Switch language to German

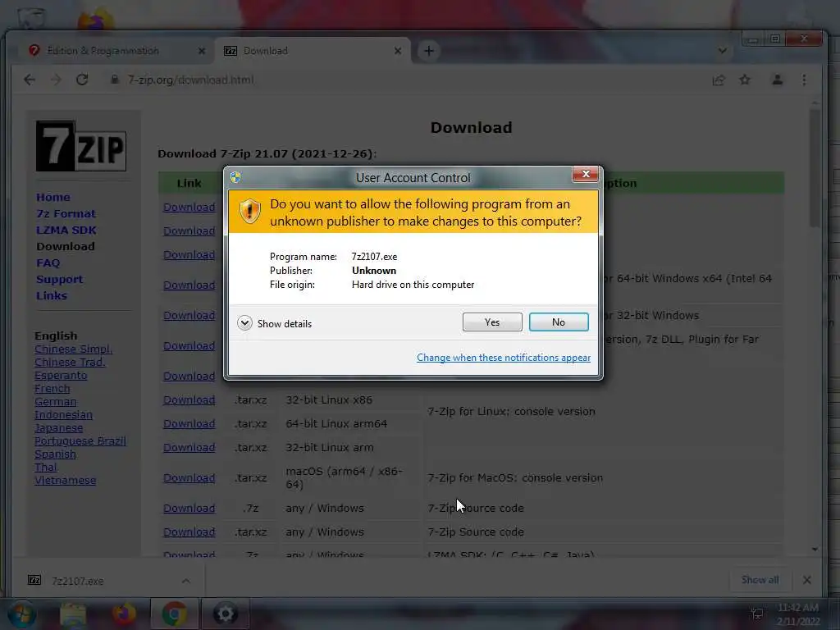pyautogui.click(x=55, y=402)
